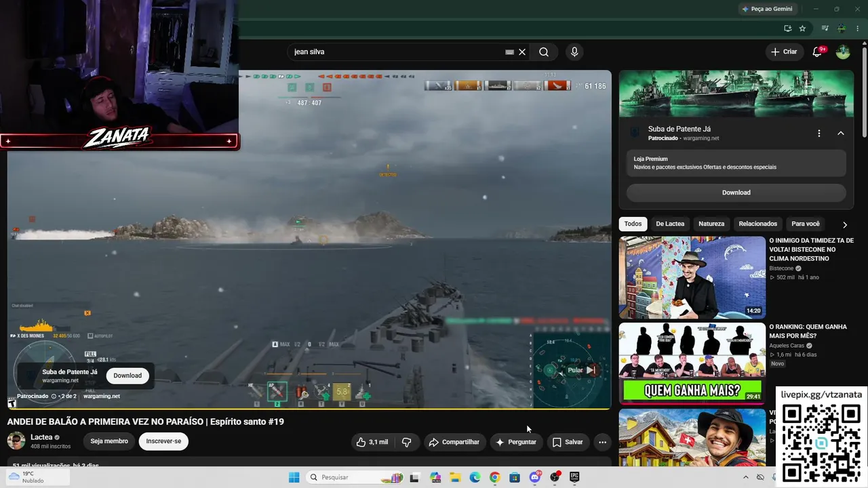Open 'O RANKING: QUEM GANHA MAIS' video title
The width and height of the screenshot is (868, 488).
pyautogui.click(x=808, y=331)
